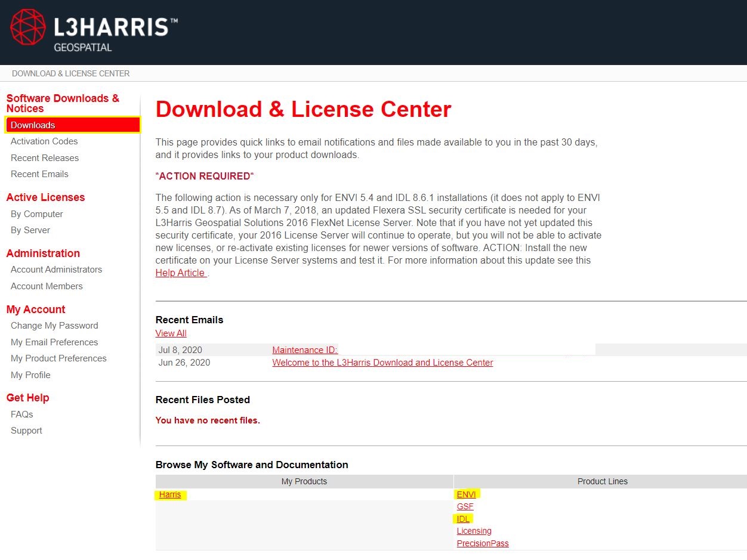Follow the Help Article link
The image size is (747, 560).
pos(180,273)
